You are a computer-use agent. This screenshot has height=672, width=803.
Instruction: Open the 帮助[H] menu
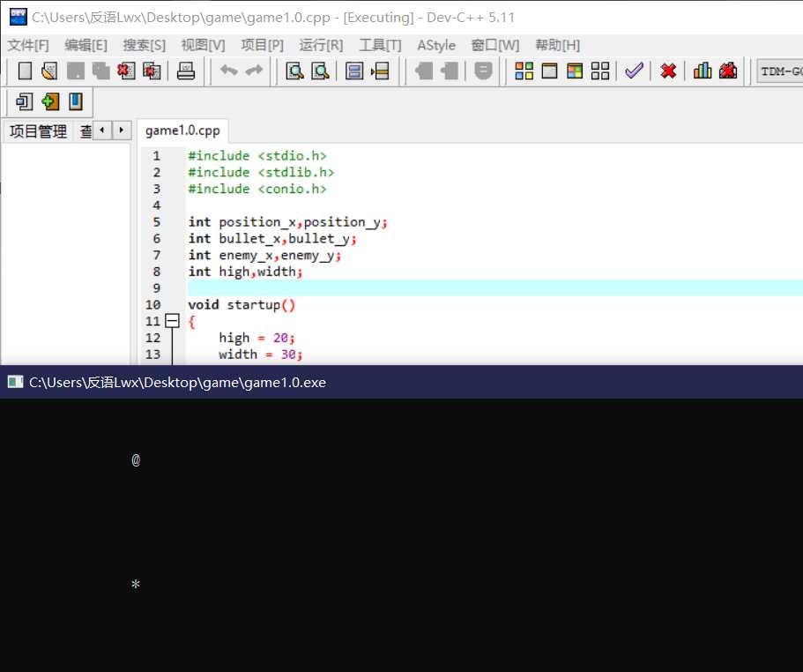point(558,45)
